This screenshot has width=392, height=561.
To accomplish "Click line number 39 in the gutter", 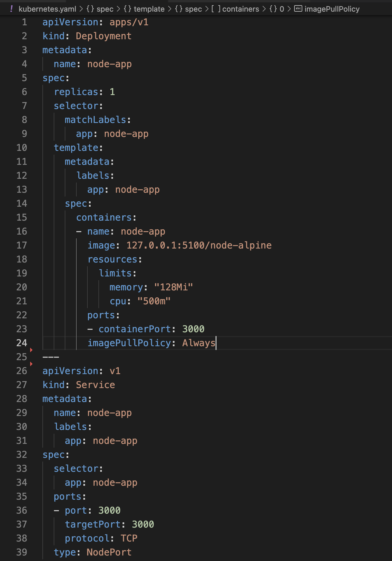I will 22,552.
